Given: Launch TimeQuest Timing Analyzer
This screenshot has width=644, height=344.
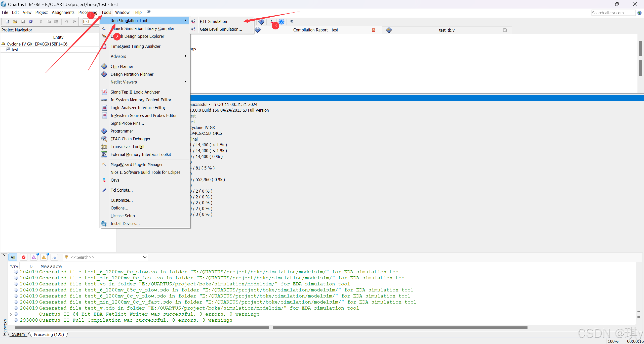Looking at the screenshot, I should (135, 46).
